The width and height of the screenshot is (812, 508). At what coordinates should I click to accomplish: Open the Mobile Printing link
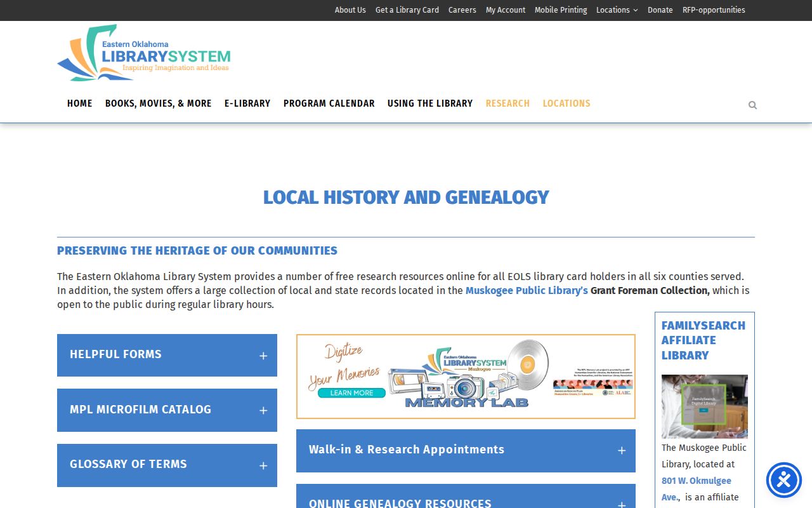point(561,10)
